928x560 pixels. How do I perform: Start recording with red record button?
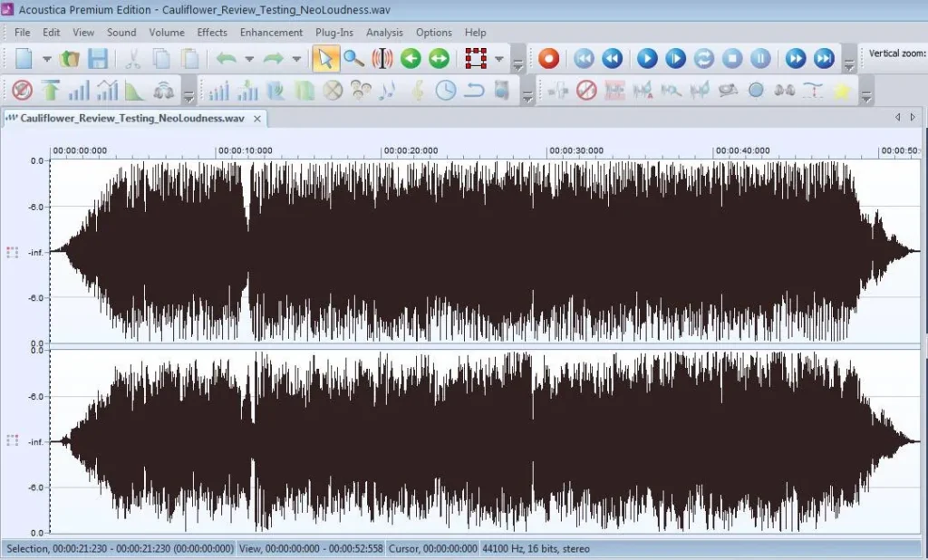[548, 59]
